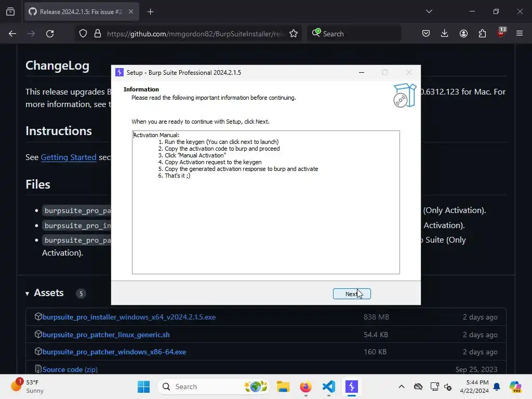Viewport: 532px width, 399px height.
Task: Click the ChangeLog heading
Action: pyautogui.click(x=57, y=65)
